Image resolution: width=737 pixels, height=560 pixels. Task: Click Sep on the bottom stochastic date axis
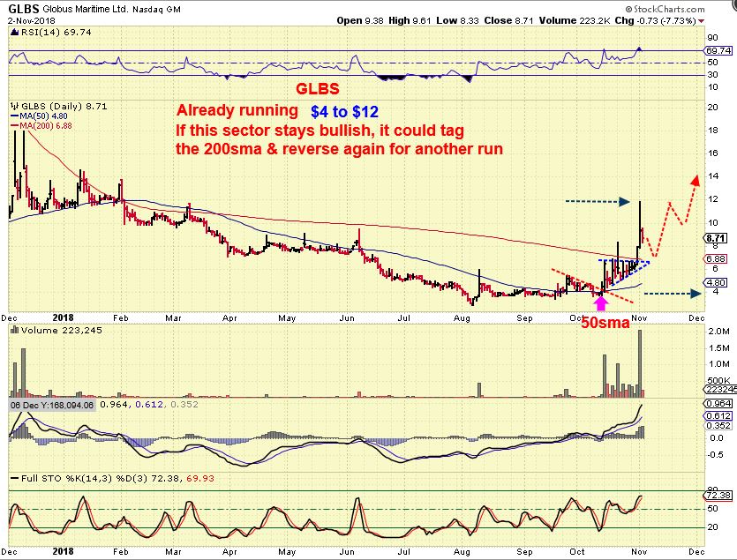click(524, 551)
